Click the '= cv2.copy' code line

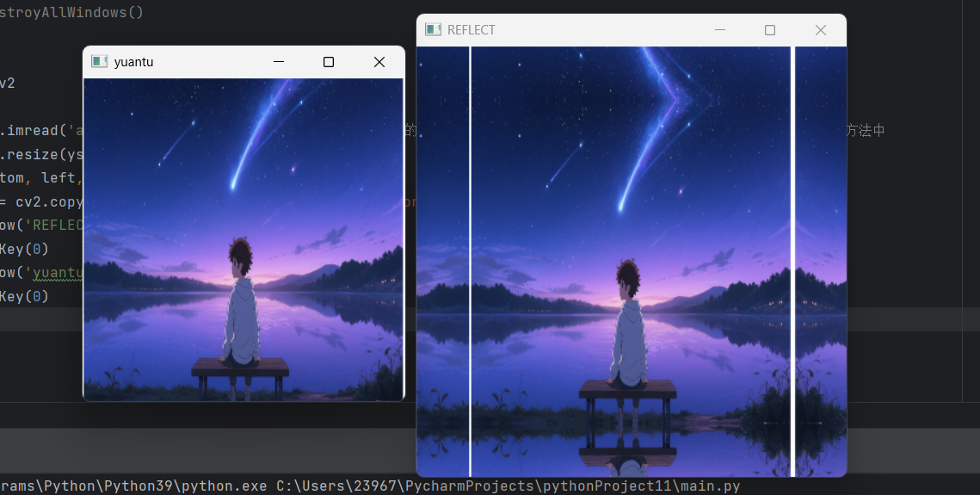[x=41, y=202]
